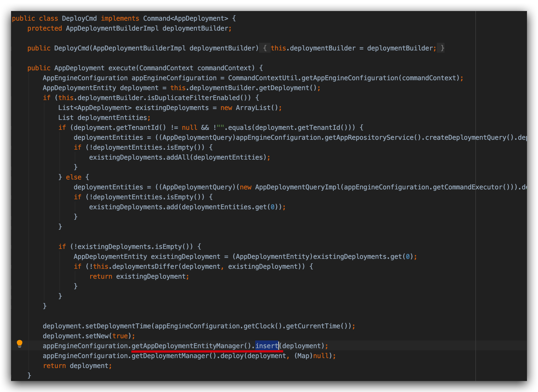Click 'execute' method name

(122, 68)
